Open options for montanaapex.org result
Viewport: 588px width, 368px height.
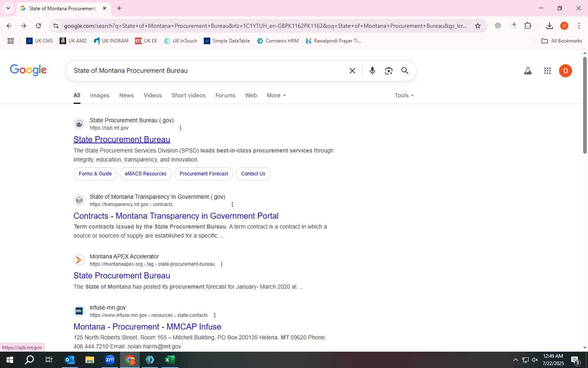click(222, 264)
